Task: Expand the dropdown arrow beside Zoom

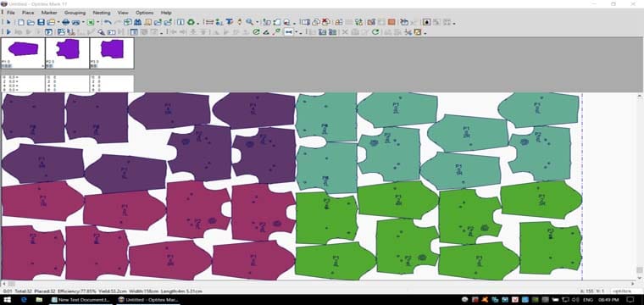Action: 258,23
